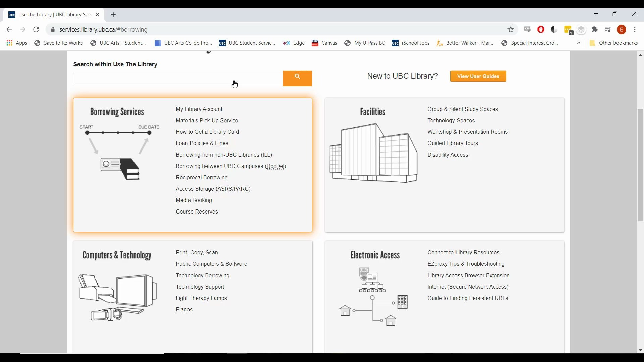This screenshot has width=644, height=362.
Task: Click the address bar URL
Action: tap(103, 29)
